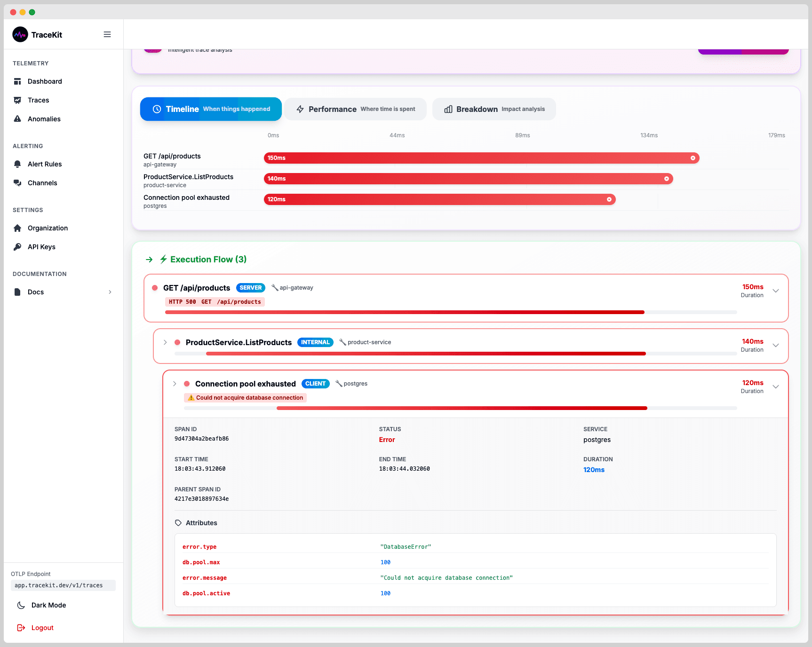Click the error marker on GET /api/products bar

[693, 158]
